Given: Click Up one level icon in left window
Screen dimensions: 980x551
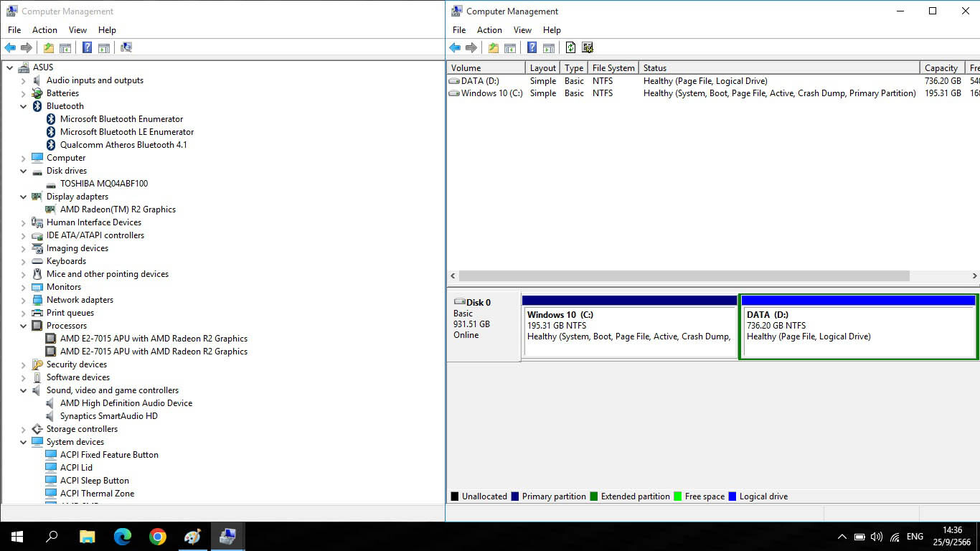Looking at the screenshot, I should (49, 48).
